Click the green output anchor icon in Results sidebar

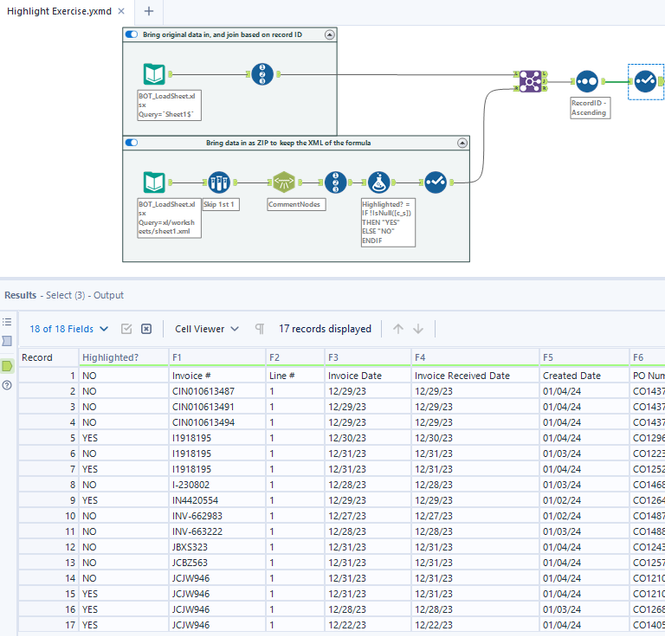coord(7,366)
